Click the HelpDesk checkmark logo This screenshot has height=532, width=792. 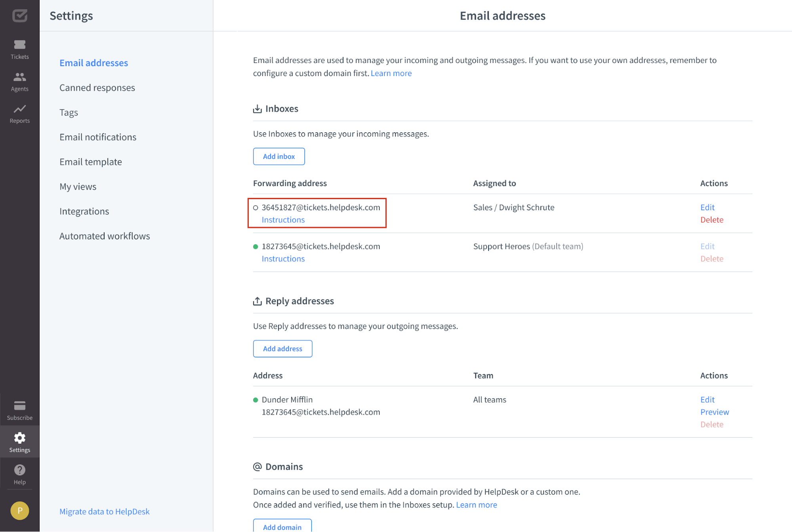click(19, 16)
